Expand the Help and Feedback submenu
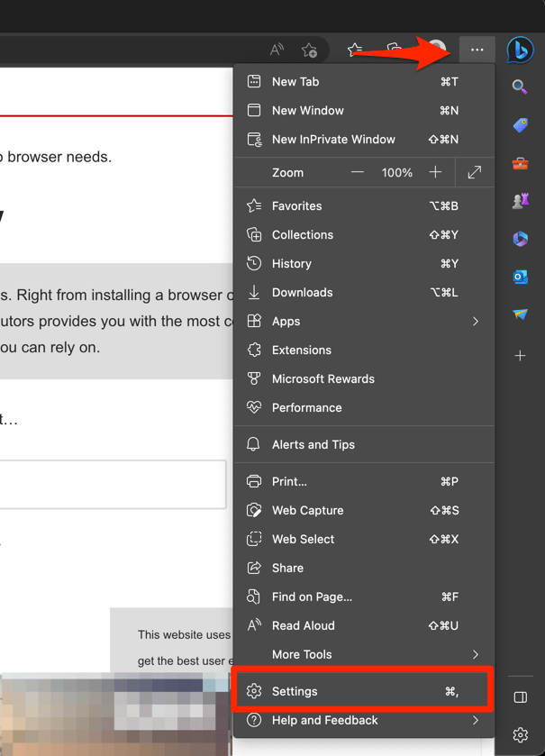Viewport: 545px width, 756px height. coord(364,720)
